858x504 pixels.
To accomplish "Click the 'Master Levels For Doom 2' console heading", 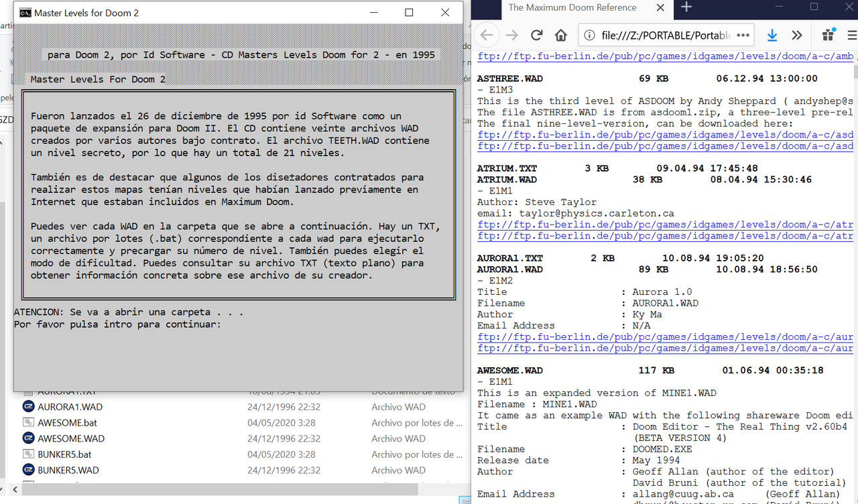I will pyautogui.click(x=97, y=79).
